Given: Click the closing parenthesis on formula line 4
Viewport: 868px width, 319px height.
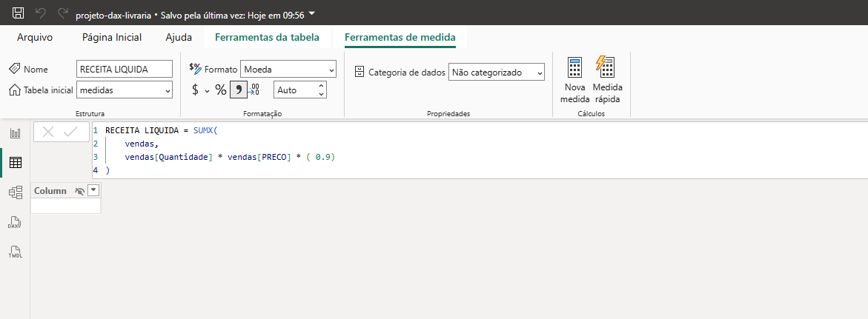Looking at the screenshot, I should click(107, 170).
